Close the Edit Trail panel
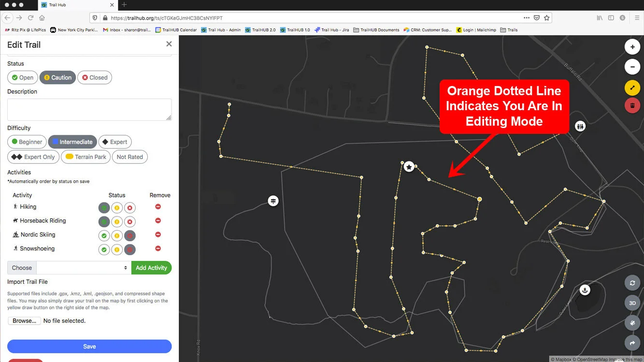 tap(169, 44)
